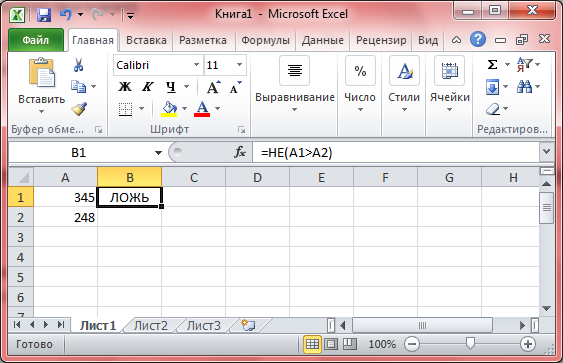Viewport: 563px width, 363px height.
Task: Switch to the Разметка tab
Action: [203, 40]
